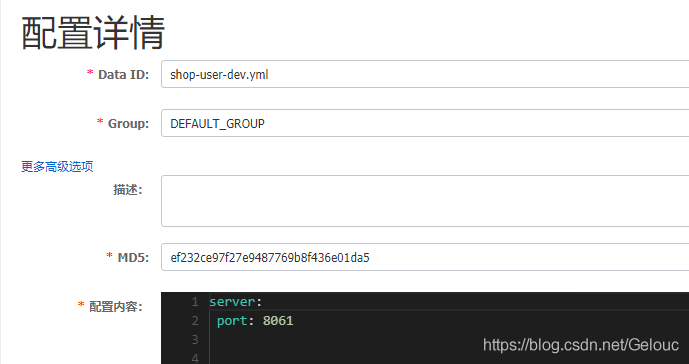This screenshot has height=364, width=689.
Task: Open the 更多高级选项 link
Action: pos(57,167)
